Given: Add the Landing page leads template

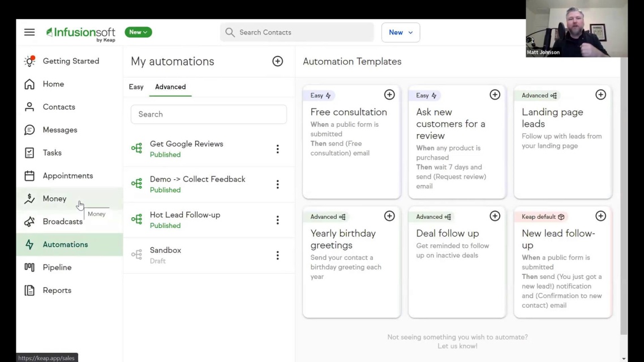Looking at the screenshot, I should [600, 95].
